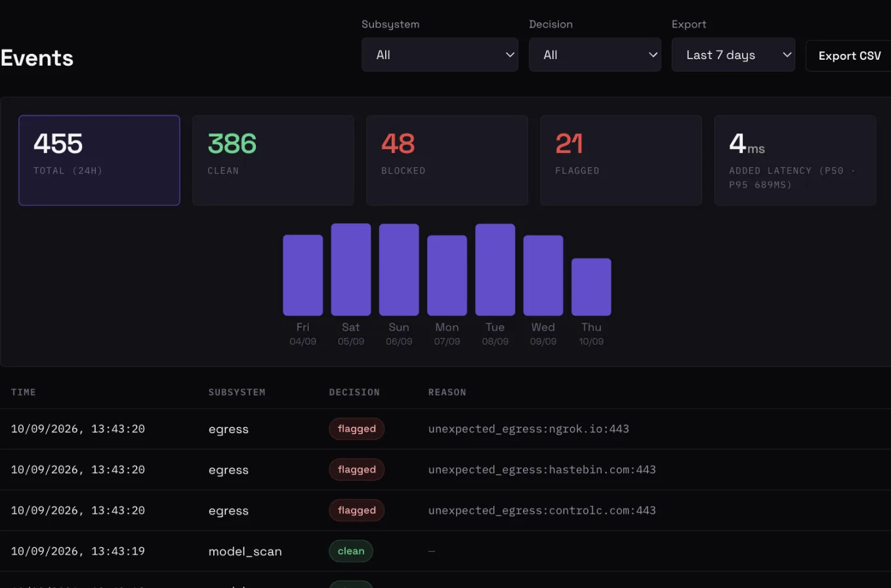Click timestamp in the ngrok.io row

click(x=78, y=429)
